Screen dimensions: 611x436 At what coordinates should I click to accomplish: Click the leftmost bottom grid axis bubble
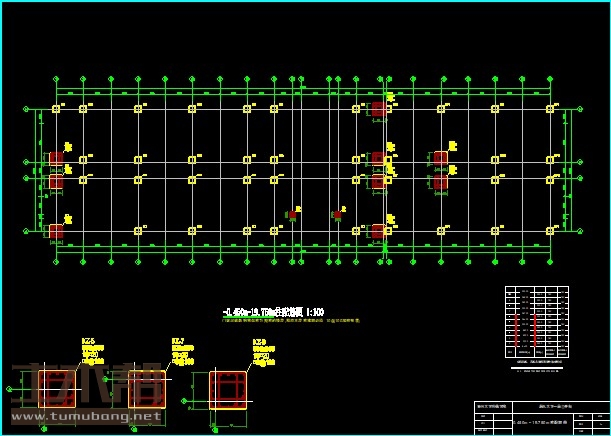pyautogui.click(x=56, y=262)
